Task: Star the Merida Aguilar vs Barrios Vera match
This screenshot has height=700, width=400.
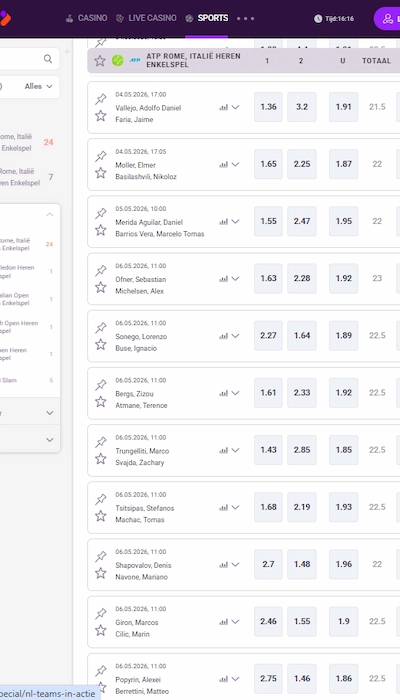Action: click(101, 230)
